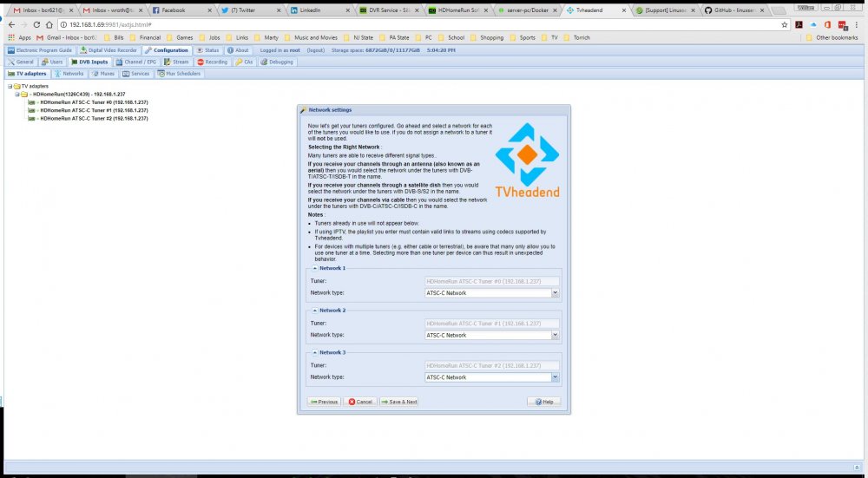Switch to the Networks sub-tab
Viewport: 868px width, 478px height.
point(69,74)
